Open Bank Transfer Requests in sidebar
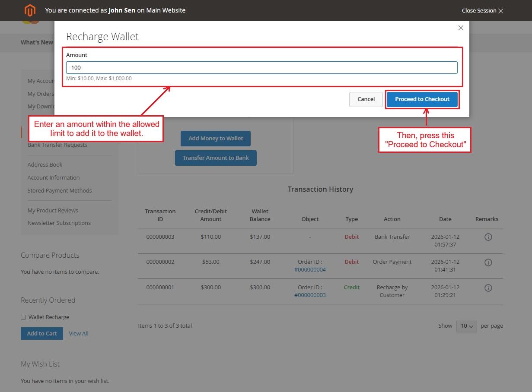532x392 pixels. tap(57, 145)
